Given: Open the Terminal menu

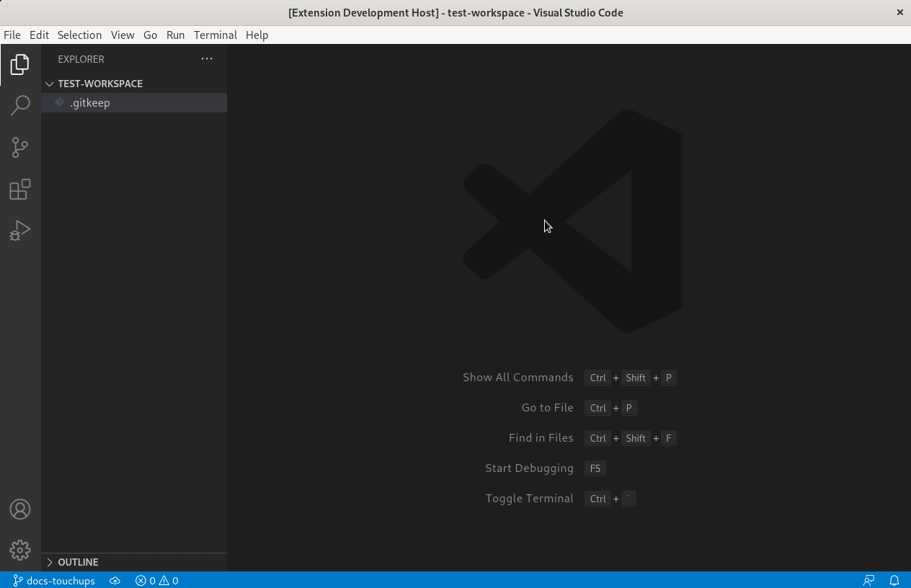Looking at the screenshot, I should click(x=215, y=35).
